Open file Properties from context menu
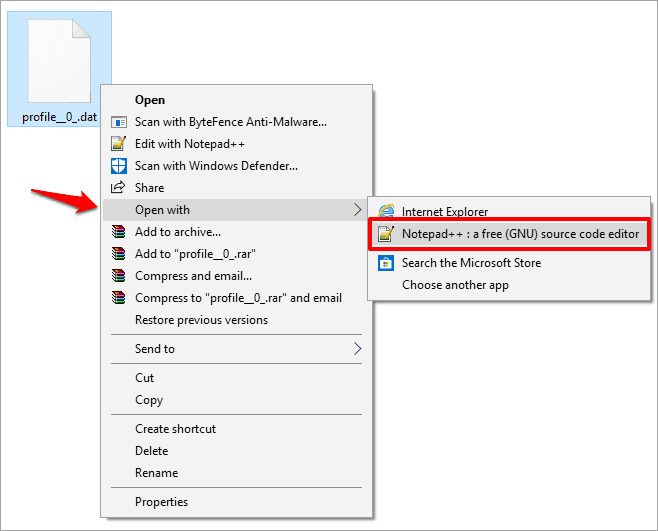This screenshot has height=531, width=658. point(161,502)
